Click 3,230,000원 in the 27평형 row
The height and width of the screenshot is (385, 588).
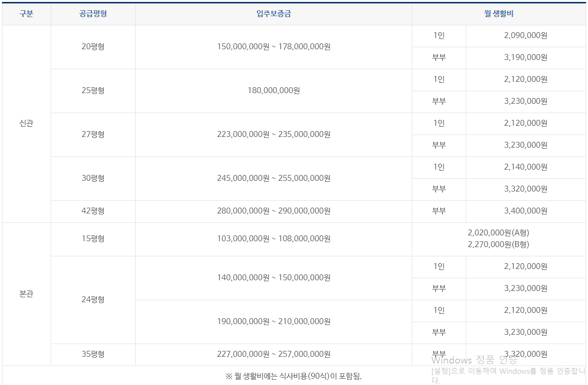click(x=526, y=145)
